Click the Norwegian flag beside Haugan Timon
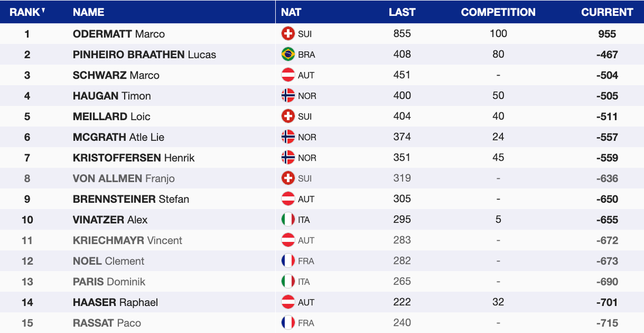644x333 pixels. pos(288,96)
